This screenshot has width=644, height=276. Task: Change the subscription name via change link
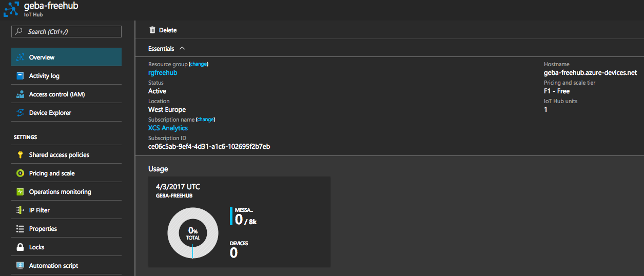[205, 120]
